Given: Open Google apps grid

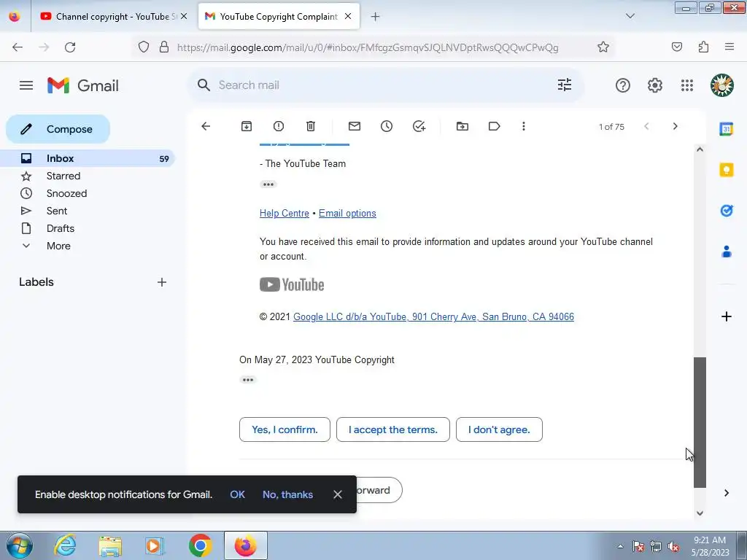Looking at the screenshot, I should (687, 85).
